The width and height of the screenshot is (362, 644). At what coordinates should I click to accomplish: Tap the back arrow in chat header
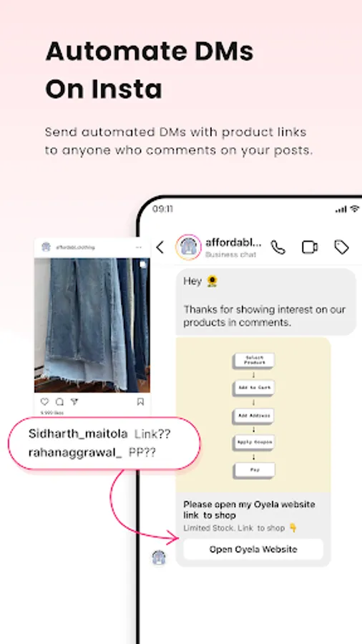[160, 248]
